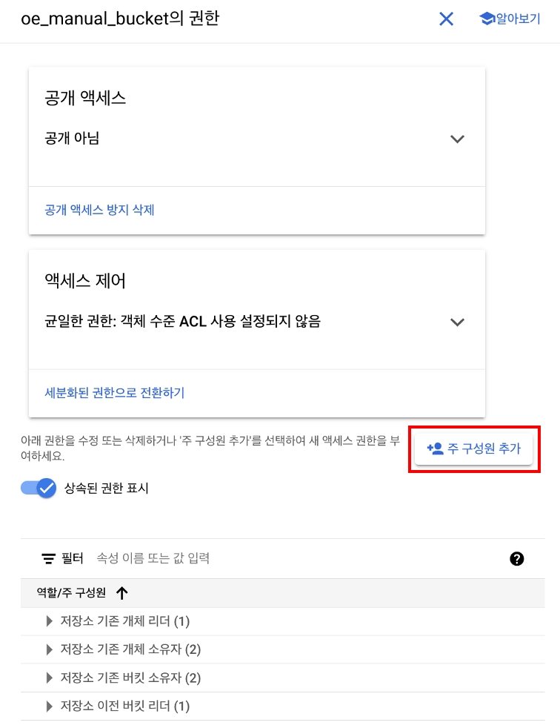
Task: Click the 역할/주 구성원 column header
Action: coord(71,593)
